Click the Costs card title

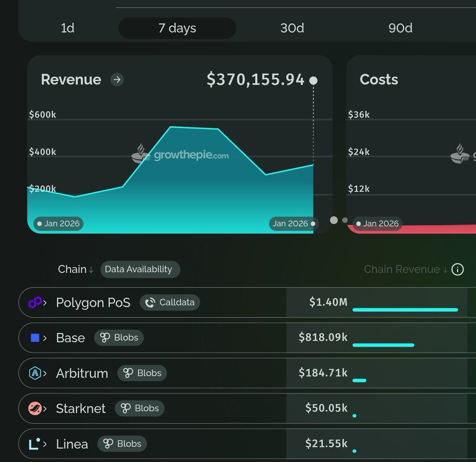[x=379, y=80]
